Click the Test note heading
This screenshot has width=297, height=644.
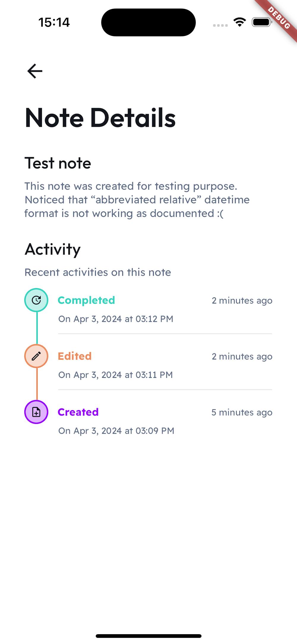click(x=58, y=163)
